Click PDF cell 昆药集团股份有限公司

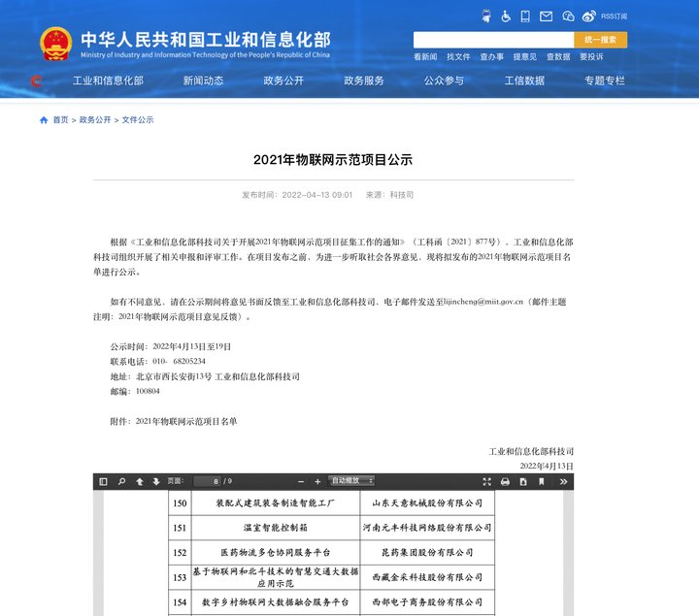(427, 553)
